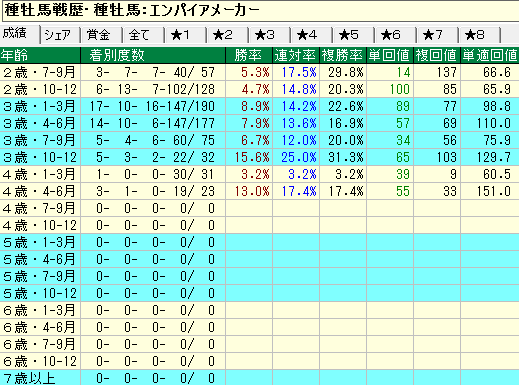Click the 連対率 column header
This screenshot has height=385, width=519.
pyautogui.click(x=296, y=55)
